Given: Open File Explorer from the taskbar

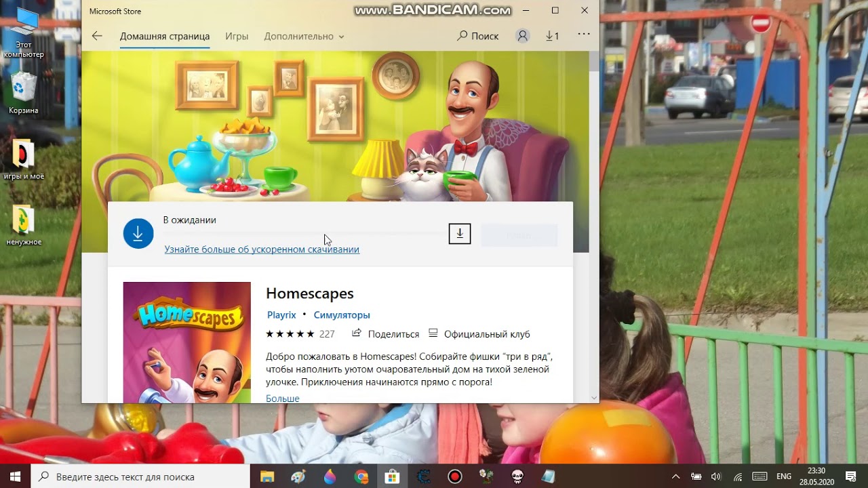Looking at the screenshot, I should point(267,476).
